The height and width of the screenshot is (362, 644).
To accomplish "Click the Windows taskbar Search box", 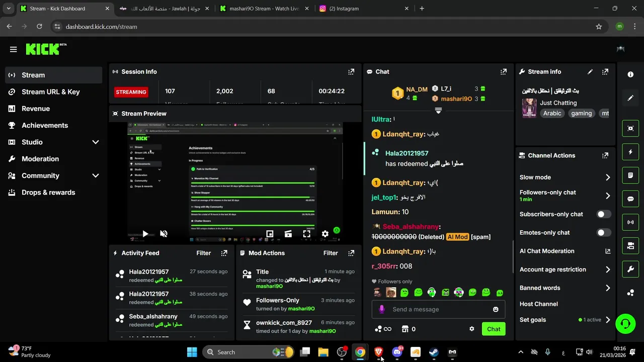I will [x=249, y=352].
